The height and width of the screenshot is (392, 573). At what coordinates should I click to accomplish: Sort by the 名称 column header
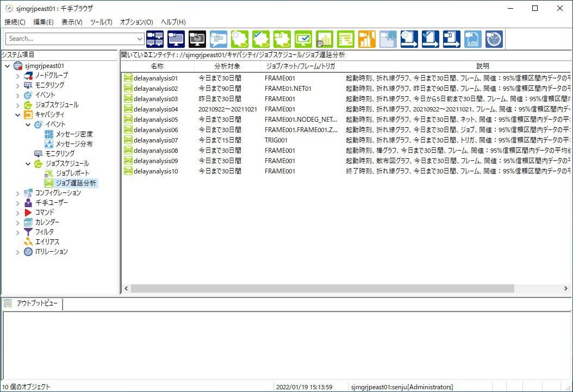coord(158,66)
